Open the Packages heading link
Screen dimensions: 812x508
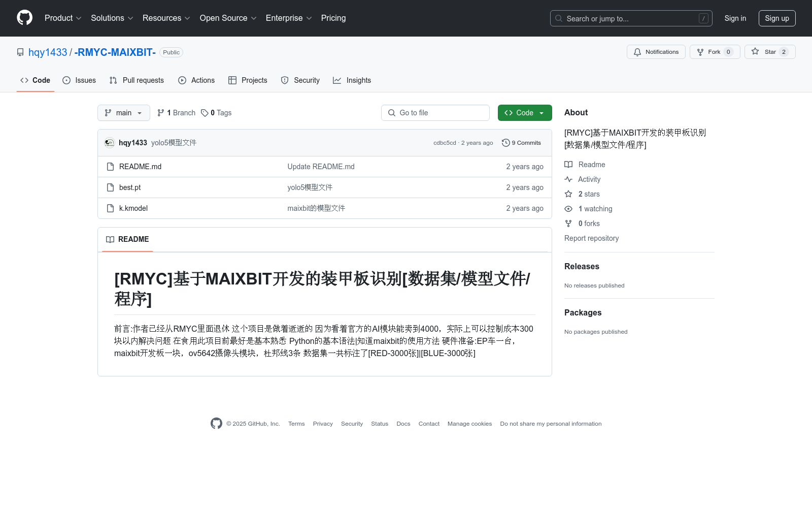583,312
